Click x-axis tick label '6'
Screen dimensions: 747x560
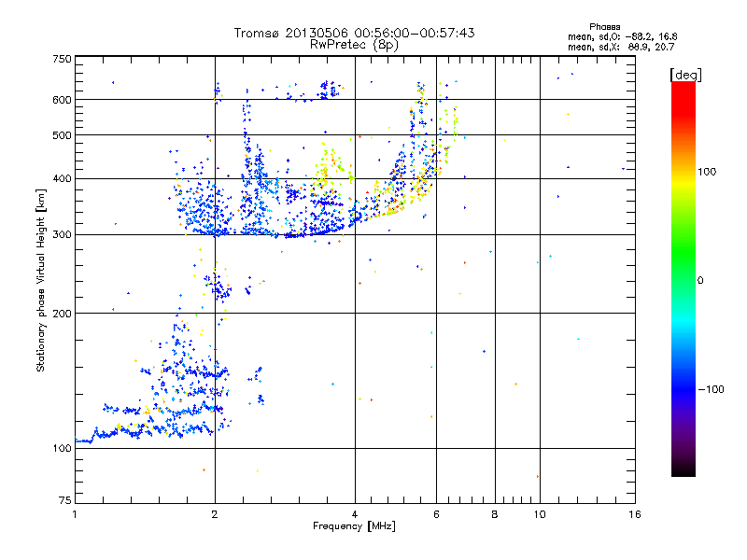click(x=436, y=514)
